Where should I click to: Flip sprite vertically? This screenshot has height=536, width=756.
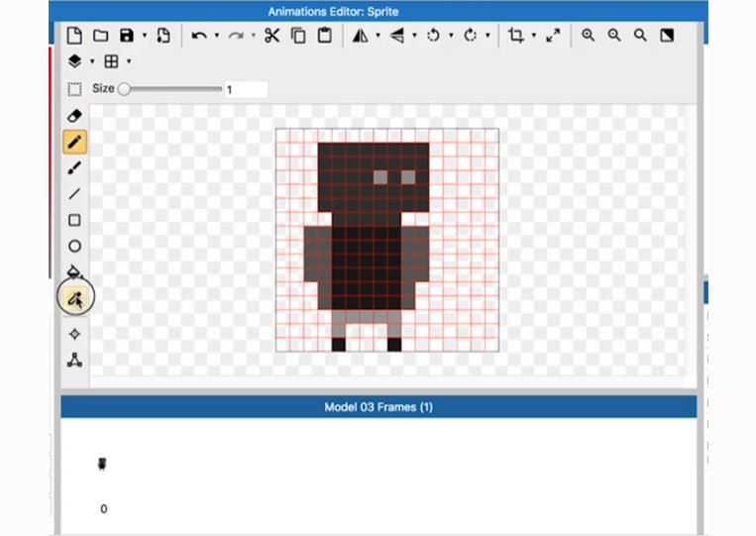[x=396, y=36]
